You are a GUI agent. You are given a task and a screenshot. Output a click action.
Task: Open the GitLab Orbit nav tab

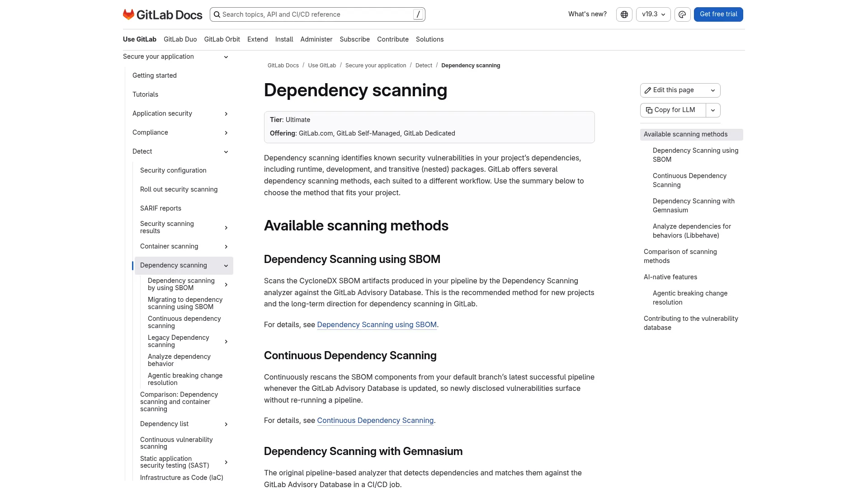click(222, 39)
